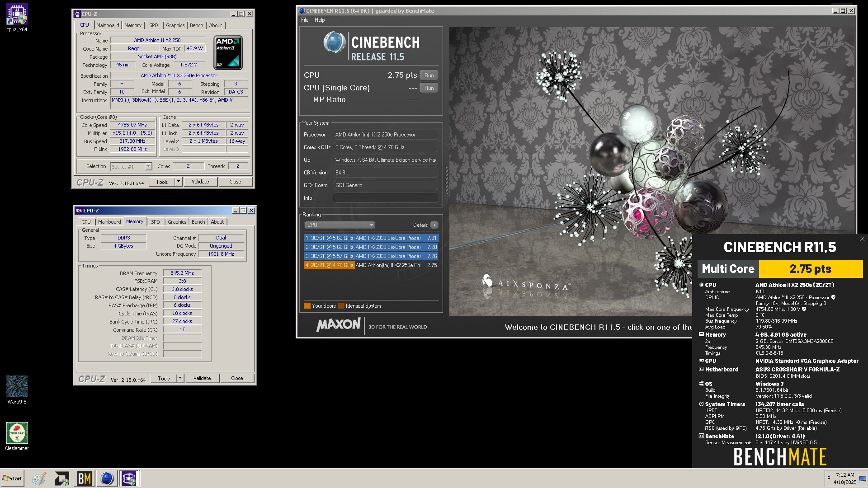Click Close button in top CPU-Z window
The height and width of the screenshot is (488, 868).
coord(235,182)
